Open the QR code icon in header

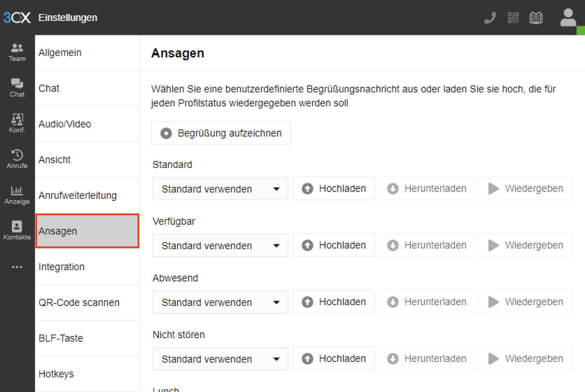pyautogui.click(x=513, y=17)
